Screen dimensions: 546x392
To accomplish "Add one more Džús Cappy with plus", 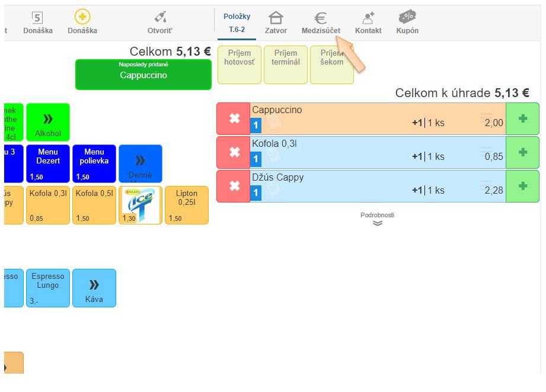I will click(522, 186).
